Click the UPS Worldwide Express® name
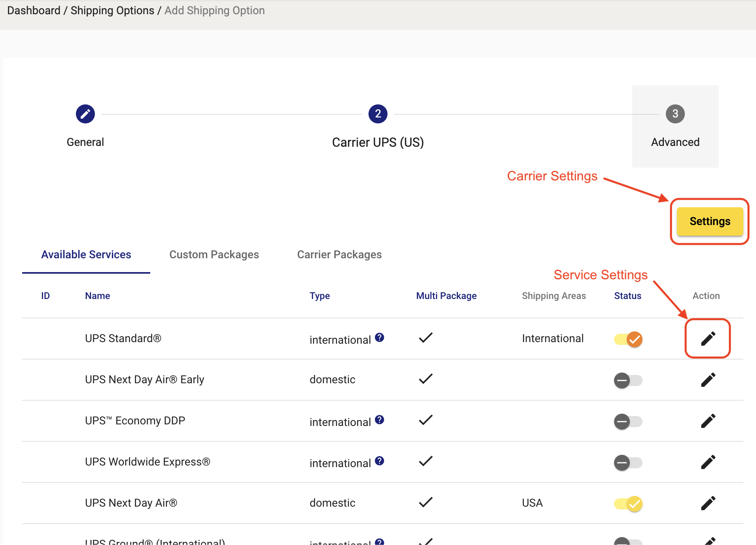 [147, 462]
